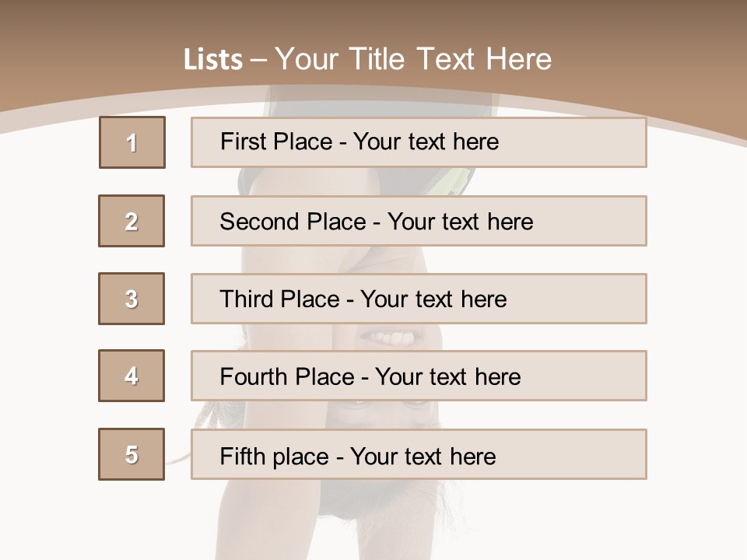Screen dimensions: 747x560
Task: Click the number 5 box
Action: point(132,454)
